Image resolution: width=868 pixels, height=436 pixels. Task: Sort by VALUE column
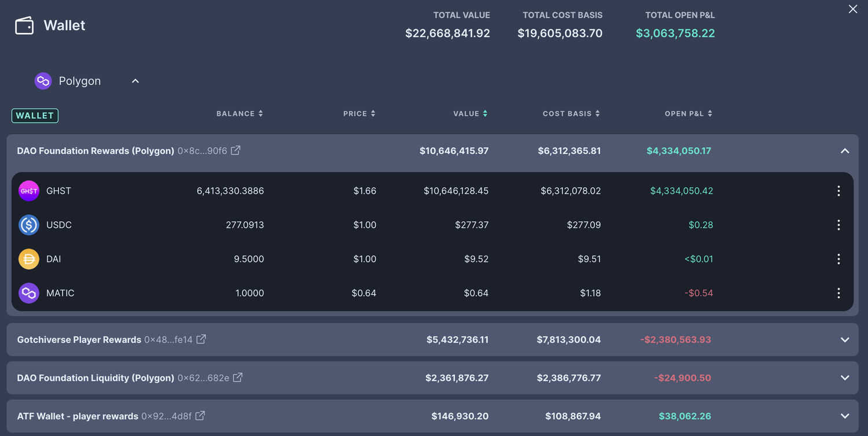tap(470, 113)
